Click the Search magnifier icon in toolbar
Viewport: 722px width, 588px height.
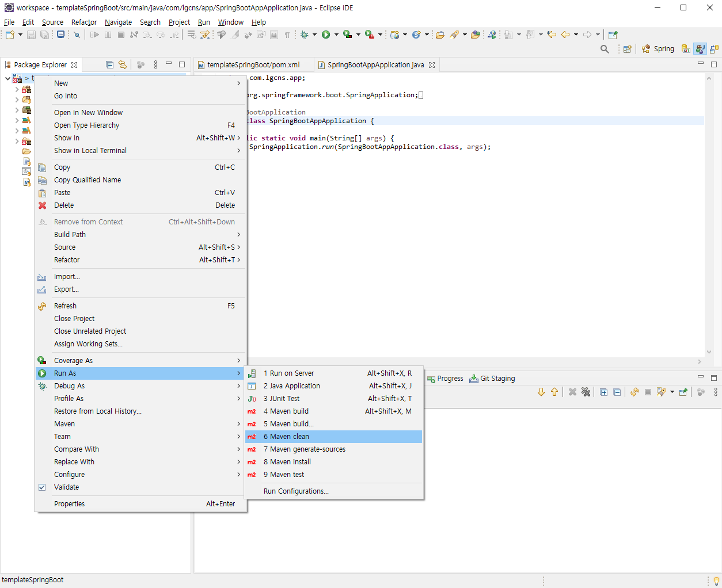coord(605,49)
